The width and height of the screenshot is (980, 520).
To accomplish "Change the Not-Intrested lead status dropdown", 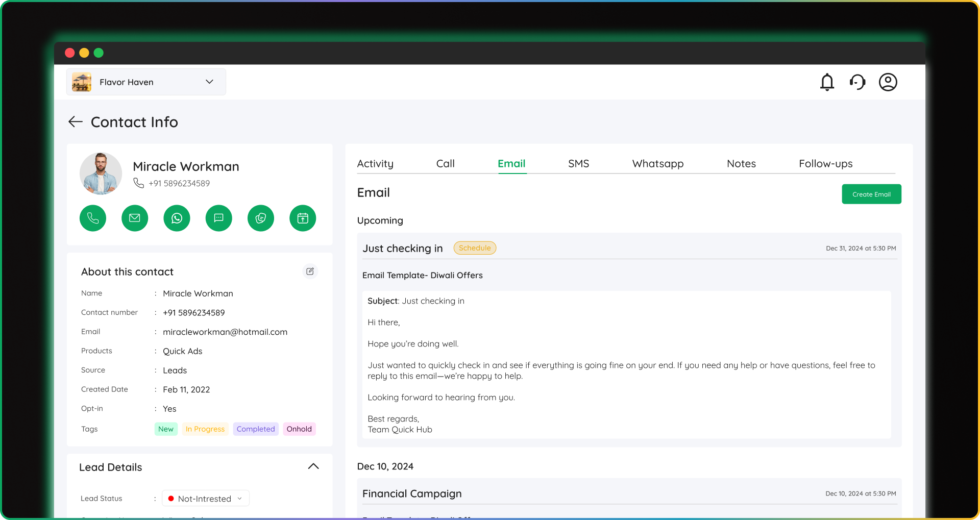I will (206, 499).
